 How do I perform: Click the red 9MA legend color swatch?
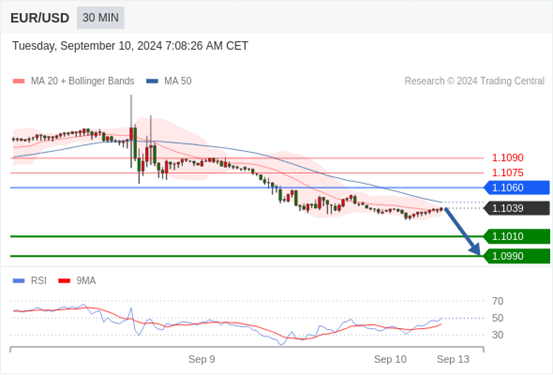pos(64,281)
